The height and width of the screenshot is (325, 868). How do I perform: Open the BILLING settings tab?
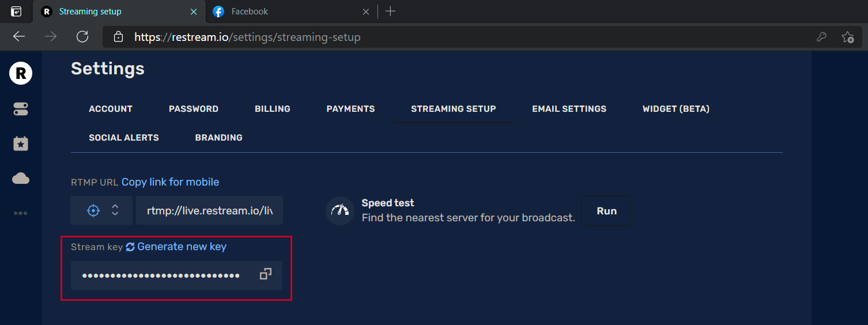[273, 108]
